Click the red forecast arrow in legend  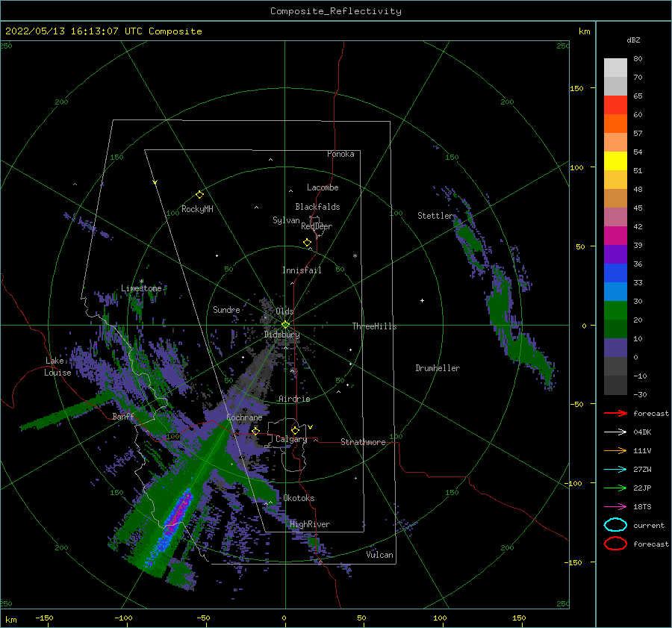coord(615,413)
